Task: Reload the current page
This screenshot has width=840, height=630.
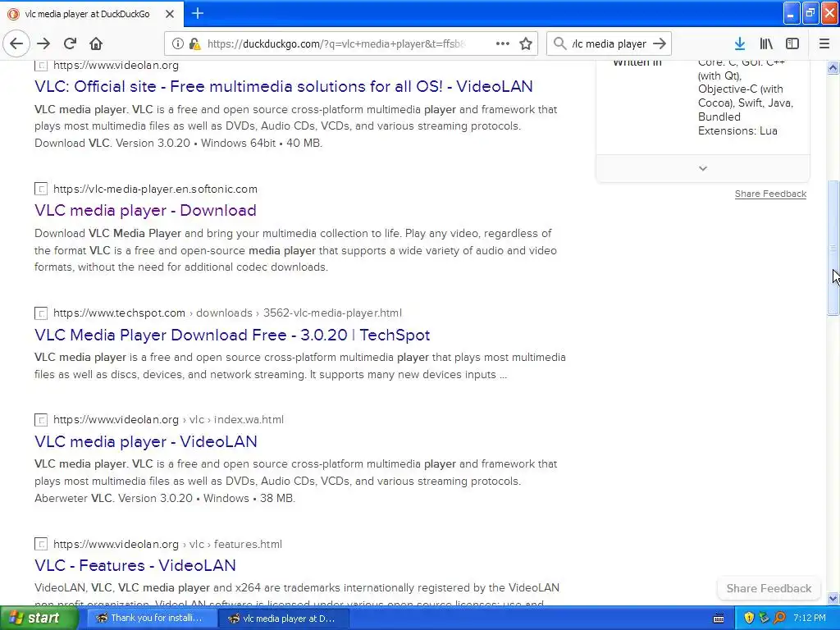Action: [x=71, y=43]
